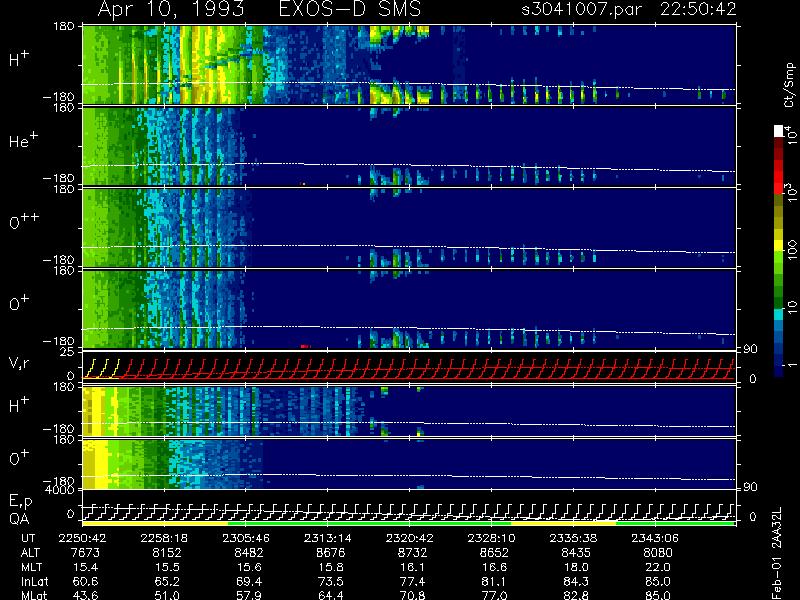Click UT value '2305:46'

246,538
